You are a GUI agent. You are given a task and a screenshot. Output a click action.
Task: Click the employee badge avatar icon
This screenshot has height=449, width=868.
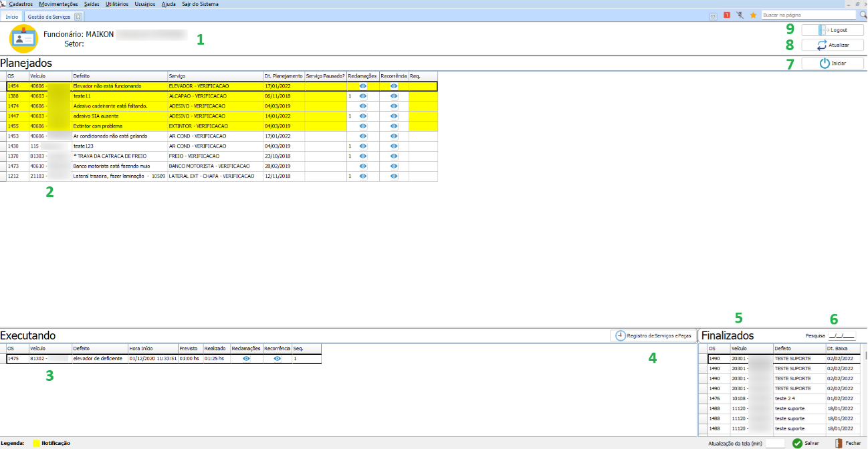pos(24,39)
